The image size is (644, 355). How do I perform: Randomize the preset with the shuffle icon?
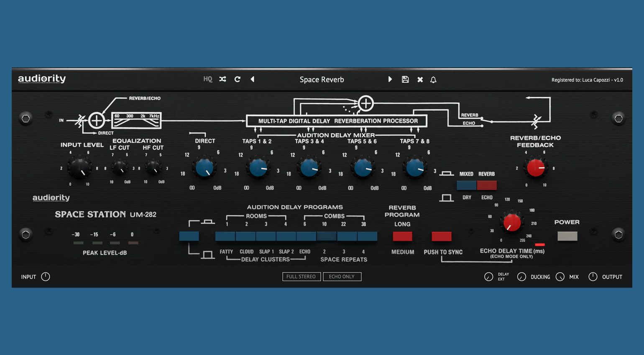coord(222,79)
